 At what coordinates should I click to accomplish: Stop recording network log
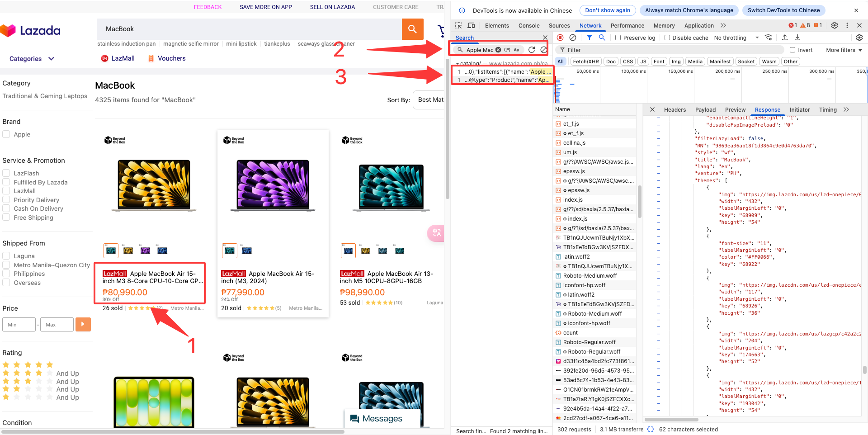tap(560, 38)
